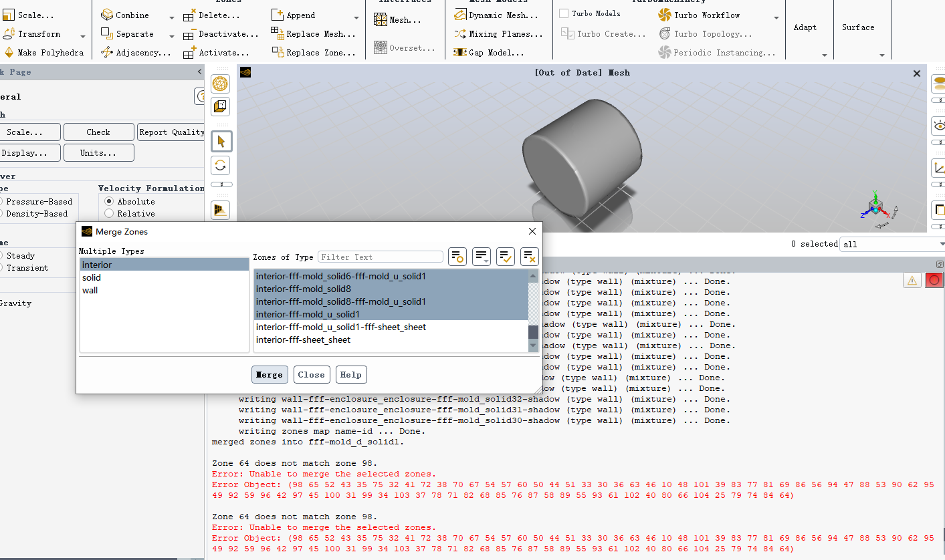Click the eye visibility icon beside viewport
This screenshot has height=560, width=945.
coord(938,126)
